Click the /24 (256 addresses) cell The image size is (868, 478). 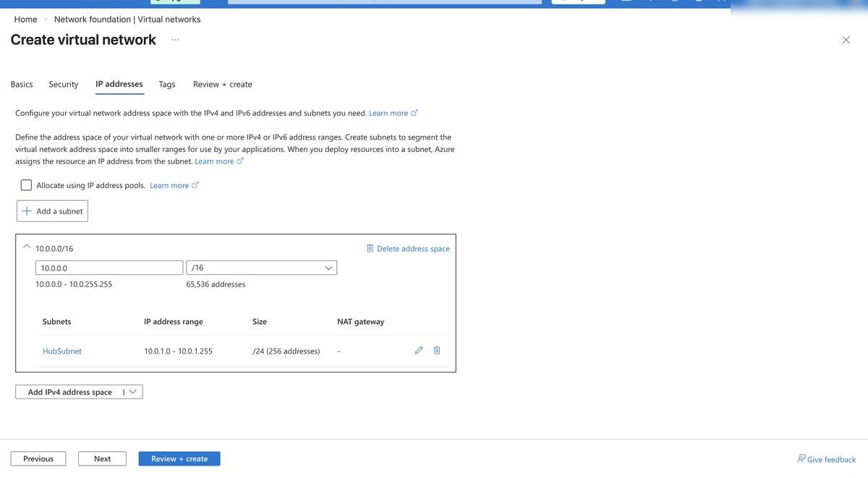pyautogui.click(x=286, y=351)
